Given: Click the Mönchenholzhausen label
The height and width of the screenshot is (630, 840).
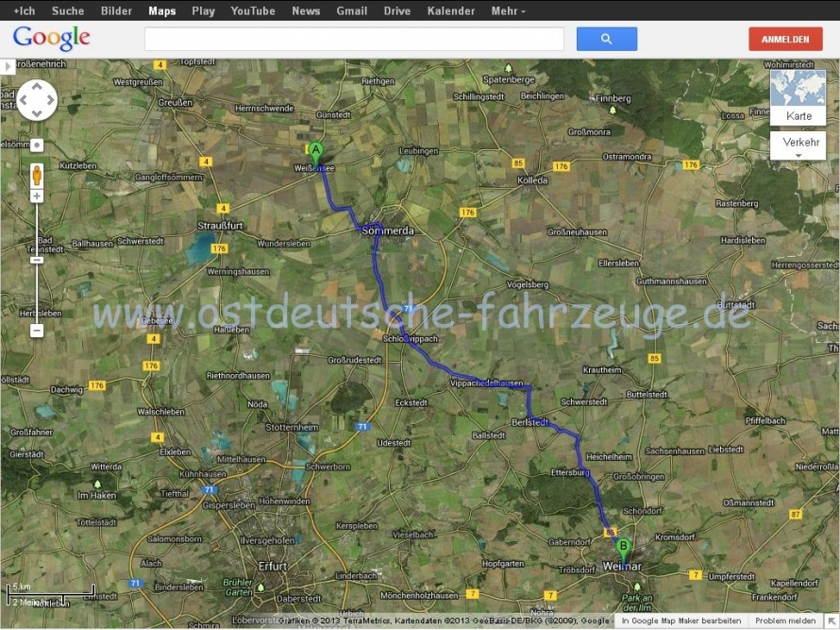Looking at the screenshot, I should pyautogui.click(x=419, y=596).
